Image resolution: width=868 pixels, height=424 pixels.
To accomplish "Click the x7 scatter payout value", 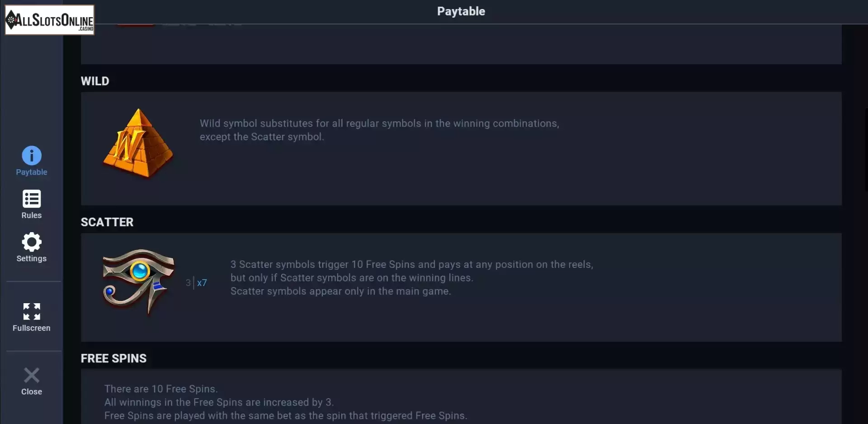I will coord(202,283).
